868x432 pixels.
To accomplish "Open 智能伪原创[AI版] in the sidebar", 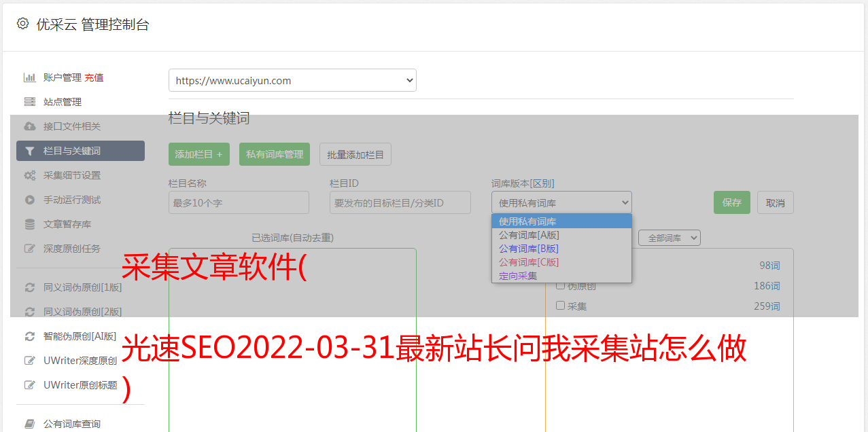I will (80, 336).
